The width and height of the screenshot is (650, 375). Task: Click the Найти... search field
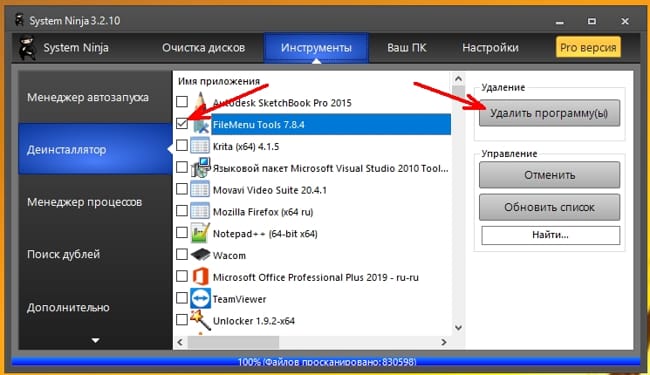click(551, 235)
